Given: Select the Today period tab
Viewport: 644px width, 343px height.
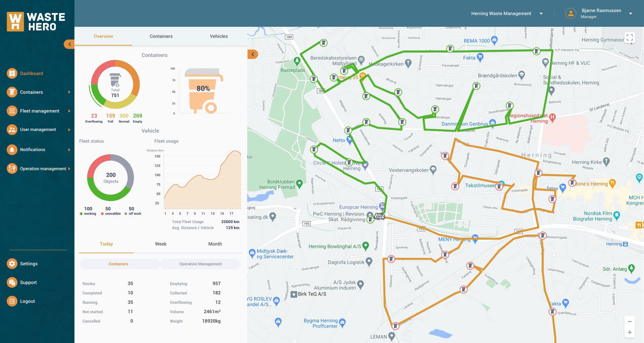Looking at the screenshot, I should tap(106, 244).
